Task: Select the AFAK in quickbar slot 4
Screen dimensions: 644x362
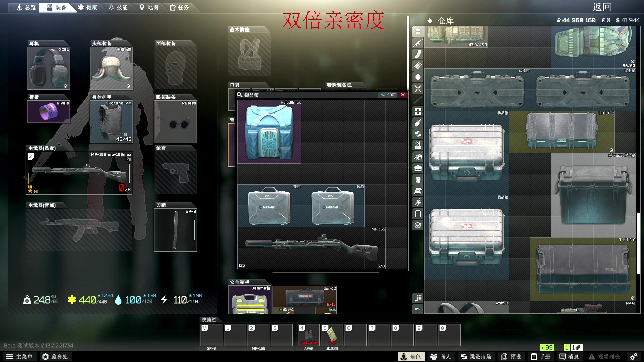Action: point(308,335)
